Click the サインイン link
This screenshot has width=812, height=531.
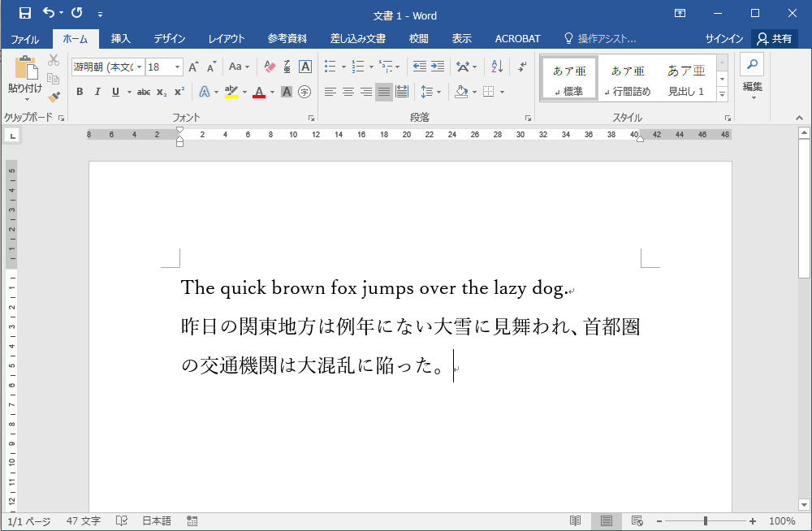tap(723, 38)
